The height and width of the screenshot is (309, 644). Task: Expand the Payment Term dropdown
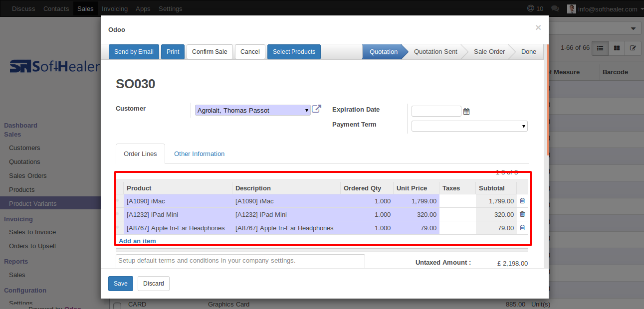[x=469, y=126]
